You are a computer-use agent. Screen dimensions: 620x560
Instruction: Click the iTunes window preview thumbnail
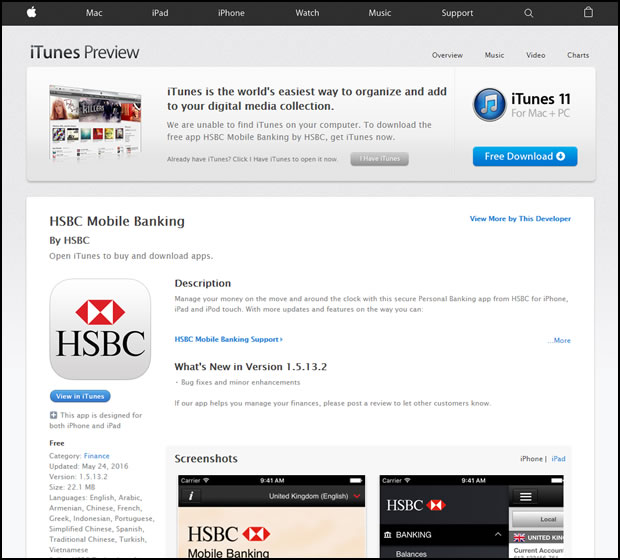point(95,121)
